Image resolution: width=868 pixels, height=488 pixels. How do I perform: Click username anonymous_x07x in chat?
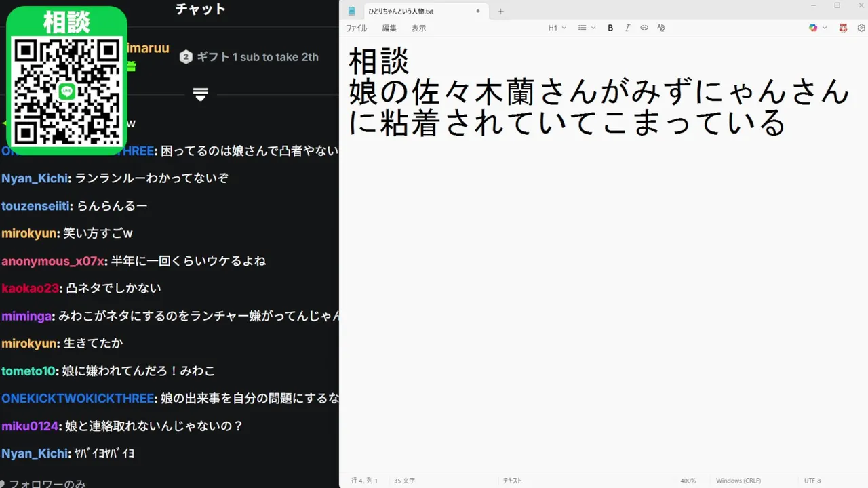tap(53, 261)
